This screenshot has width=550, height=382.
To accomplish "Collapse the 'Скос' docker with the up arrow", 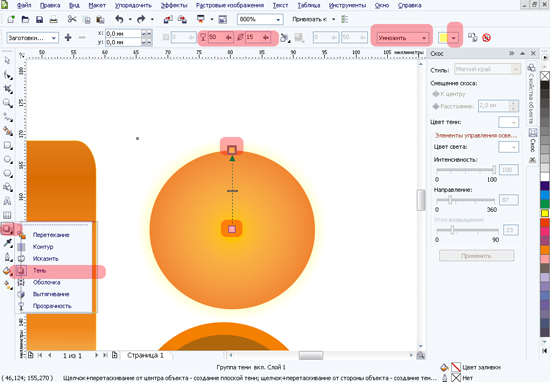I will point(523,53).
